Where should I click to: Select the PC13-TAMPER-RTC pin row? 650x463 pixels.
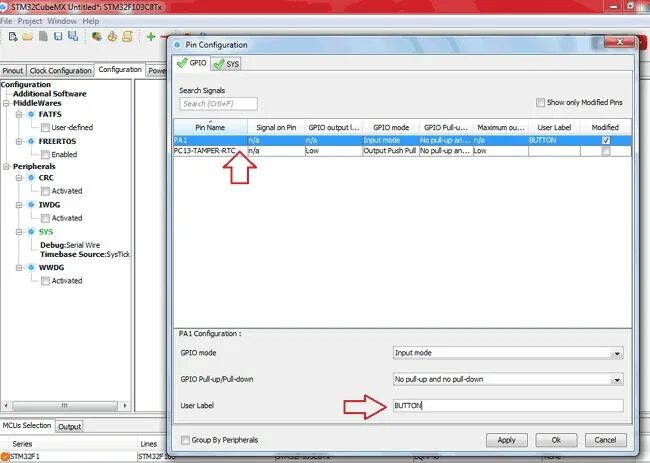[x=402, y=151]
